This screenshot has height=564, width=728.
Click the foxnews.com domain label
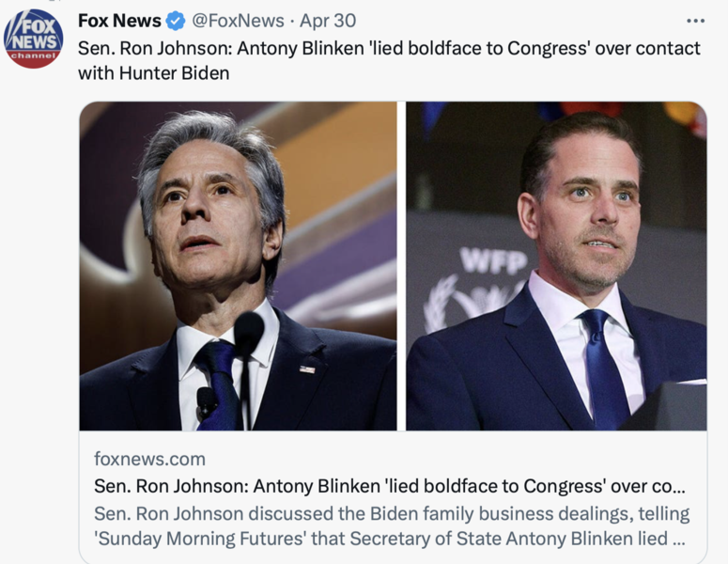click(149, 460)
